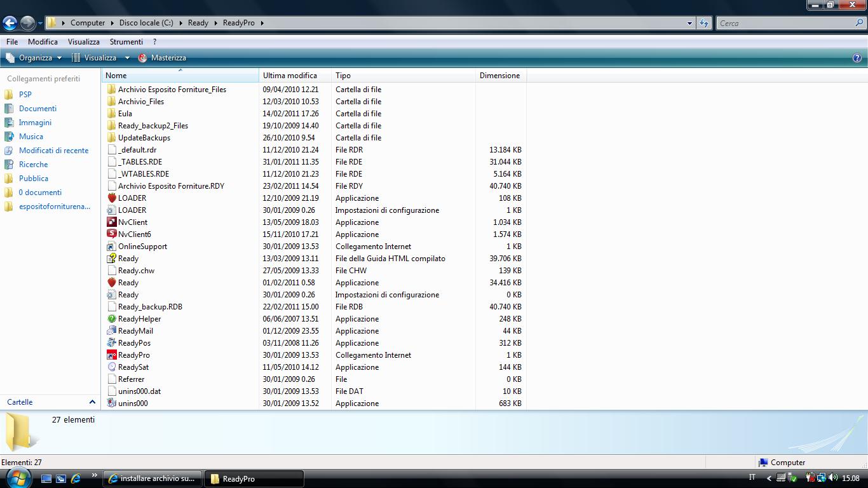Select the NvClient6 application icon

[112, 234]
